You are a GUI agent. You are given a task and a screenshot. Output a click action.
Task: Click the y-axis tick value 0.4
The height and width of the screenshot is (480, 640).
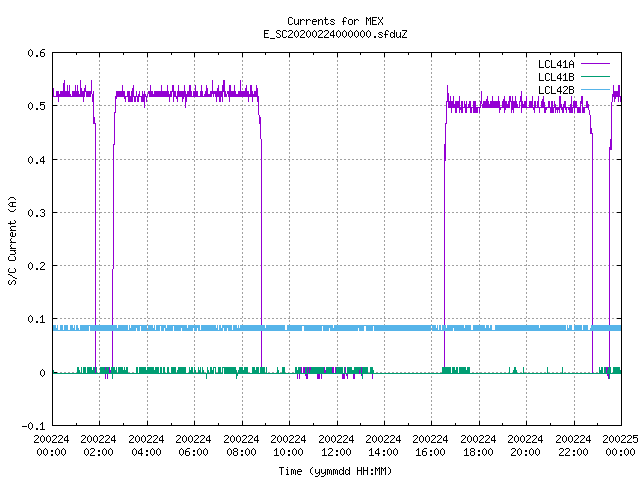click(36, 160)
